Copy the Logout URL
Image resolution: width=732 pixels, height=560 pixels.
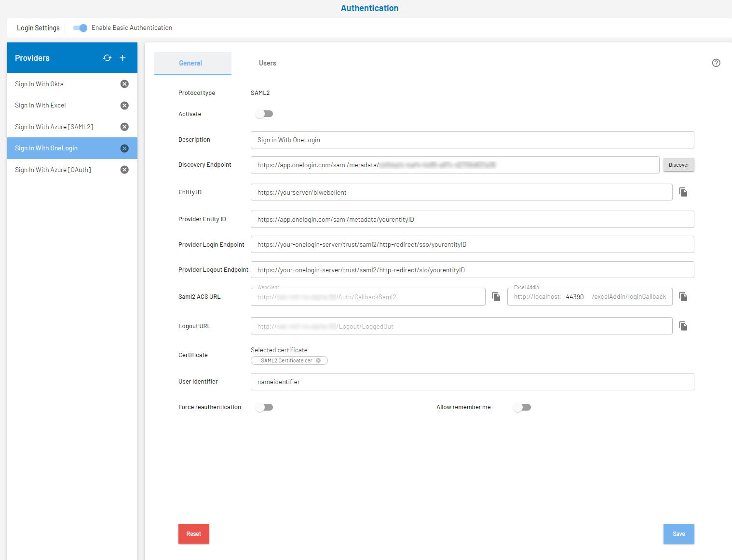click(683, 326)
